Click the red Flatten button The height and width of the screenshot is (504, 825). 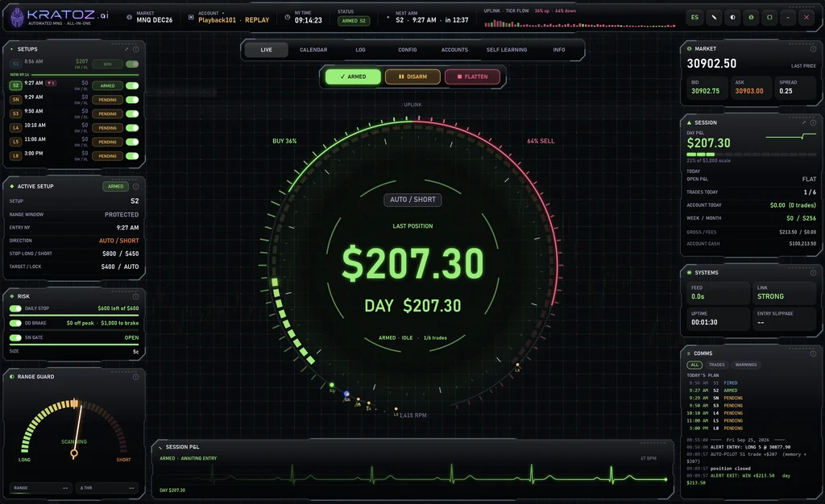point(472,76)
